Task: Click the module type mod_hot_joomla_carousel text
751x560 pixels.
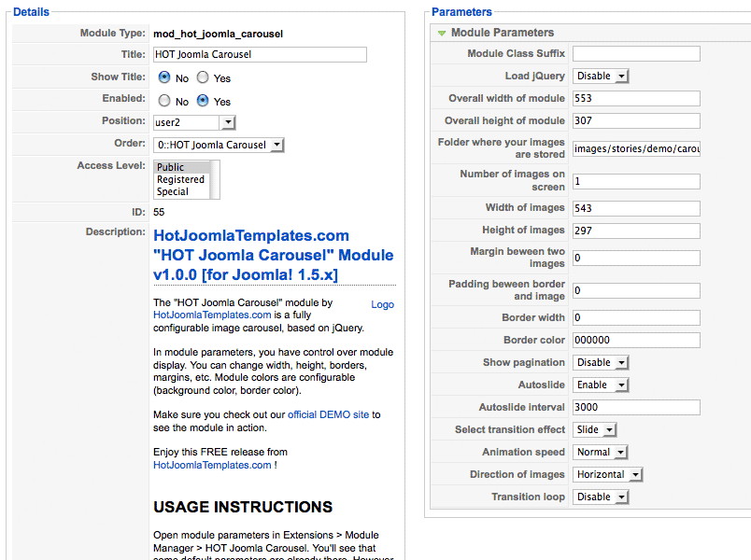Action: 218,34
